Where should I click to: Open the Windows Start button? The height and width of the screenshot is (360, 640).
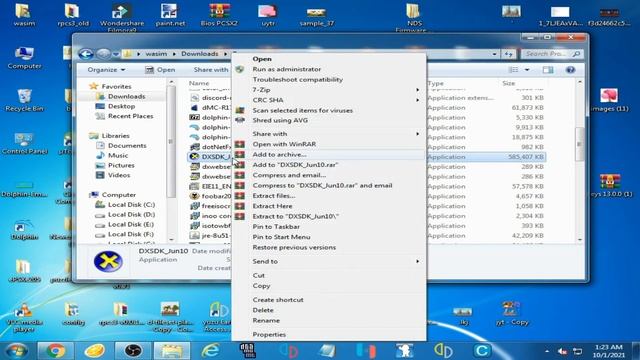tap(16, 351)
